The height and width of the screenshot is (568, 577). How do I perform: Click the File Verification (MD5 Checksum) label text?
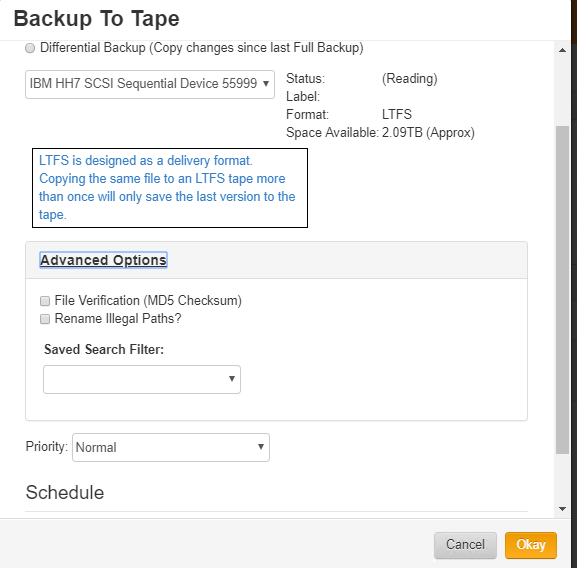(148, 301)
